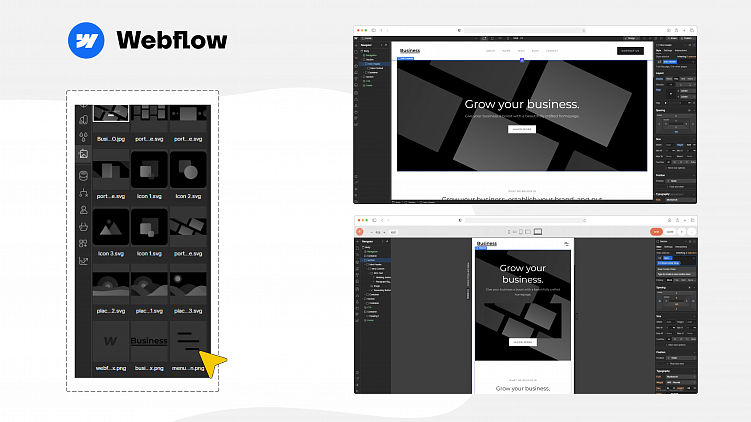
Task: Zoom in with plus in bottom window toolbar
Action: tap(384, 232)
